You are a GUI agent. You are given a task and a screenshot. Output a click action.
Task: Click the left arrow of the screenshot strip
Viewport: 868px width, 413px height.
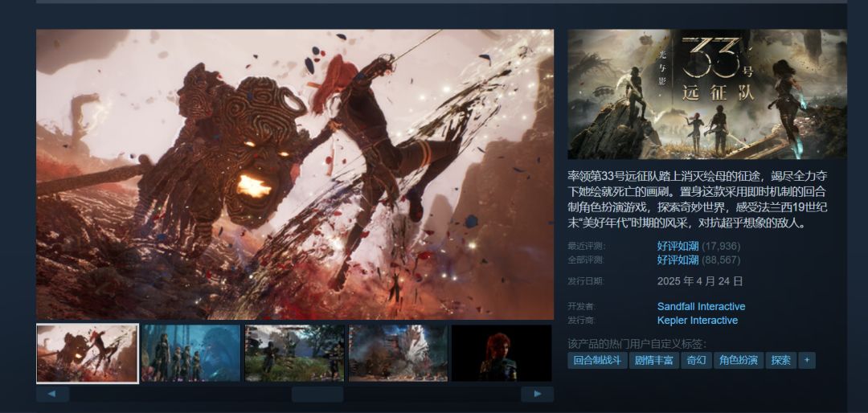[x=52, y=395]
